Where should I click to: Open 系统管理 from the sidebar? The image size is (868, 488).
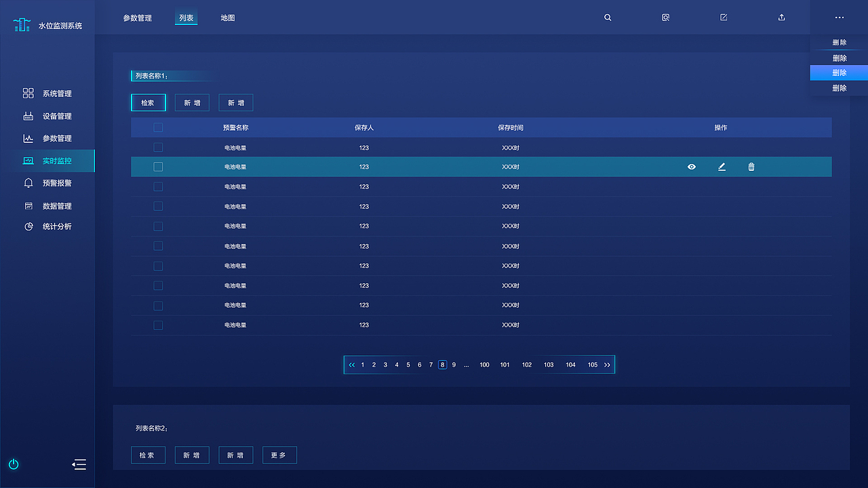click(47, 94)
